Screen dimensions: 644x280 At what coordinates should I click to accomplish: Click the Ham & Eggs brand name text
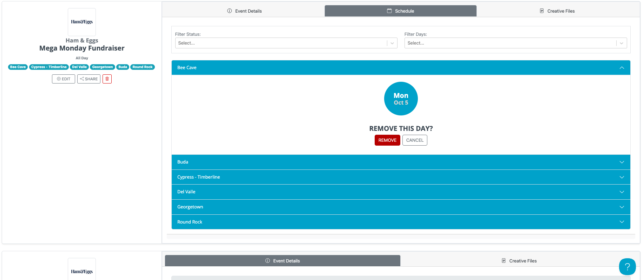82,40
